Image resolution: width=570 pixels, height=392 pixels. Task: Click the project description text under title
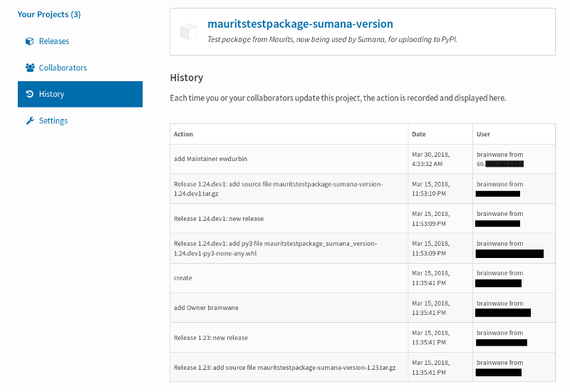click(x=332, y=40)
